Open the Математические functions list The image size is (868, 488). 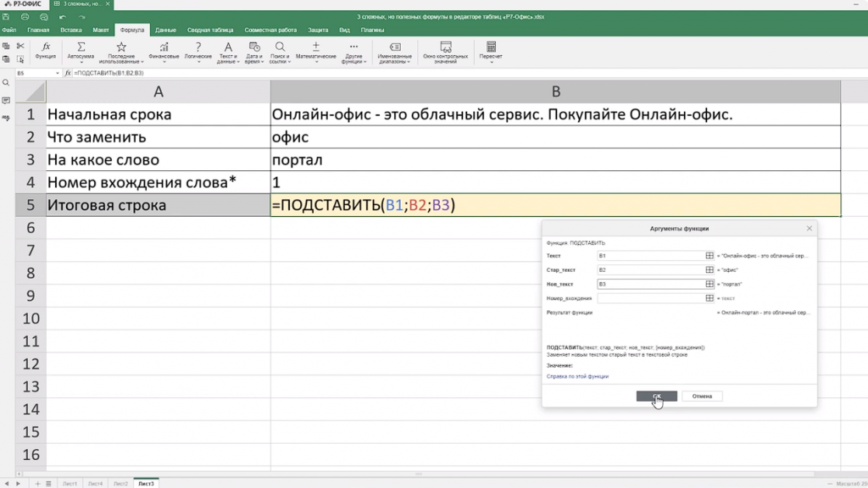pyautogui.click(x=316, y=52)
